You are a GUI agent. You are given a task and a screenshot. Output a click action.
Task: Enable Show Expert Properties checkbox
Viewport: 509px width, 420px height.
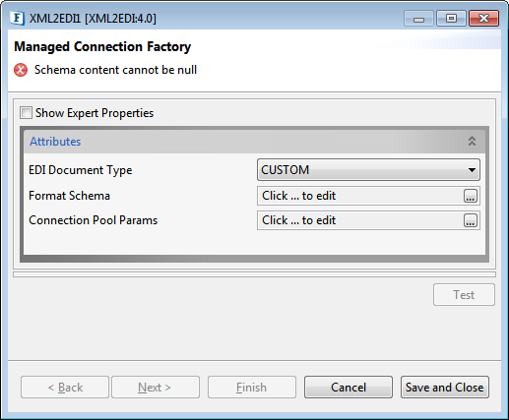click(x=26, y=113)
